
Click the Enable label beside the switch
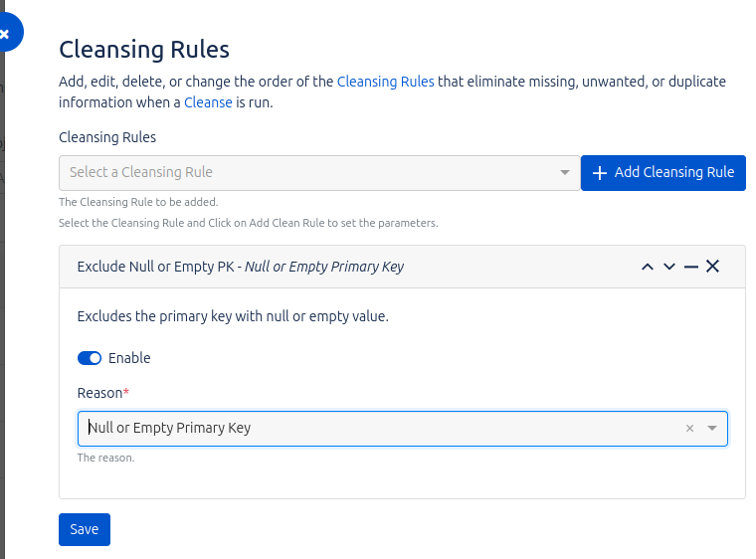pyautogui.click(x=129, y=358)
